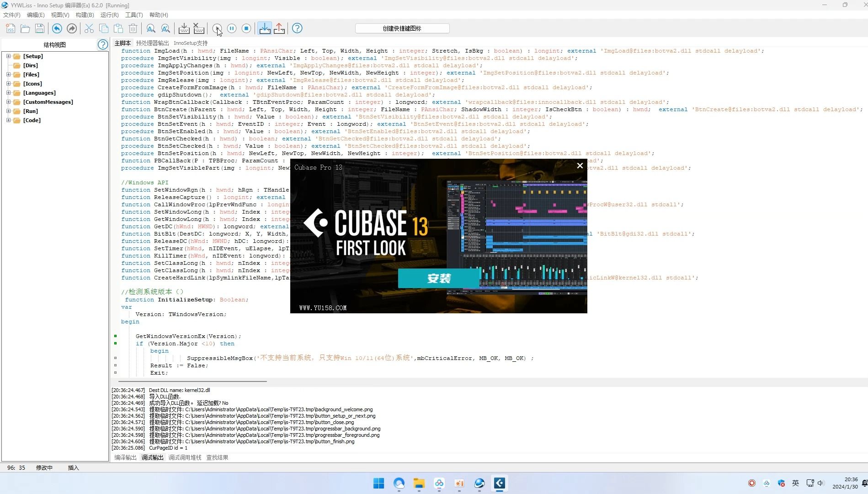Switch to the 主脚本 tab

click(x=122, y=43)
